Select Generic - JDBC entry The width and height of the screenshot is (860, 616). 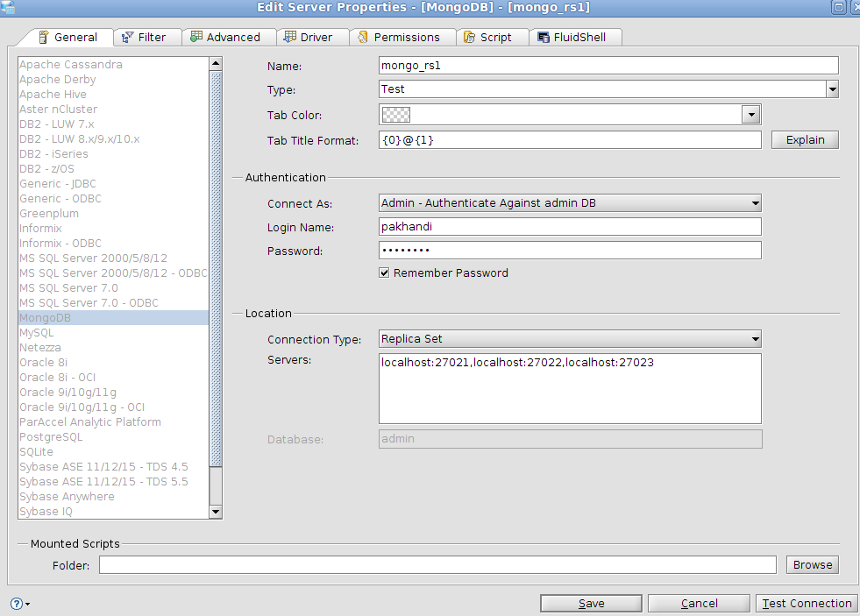click(114, 184)
